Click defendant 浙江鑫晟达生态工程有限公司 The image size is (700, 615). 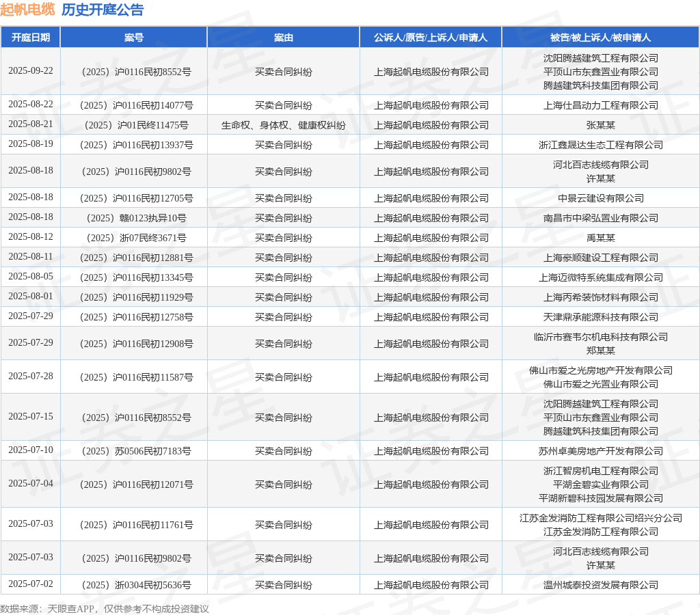(600, 145)
